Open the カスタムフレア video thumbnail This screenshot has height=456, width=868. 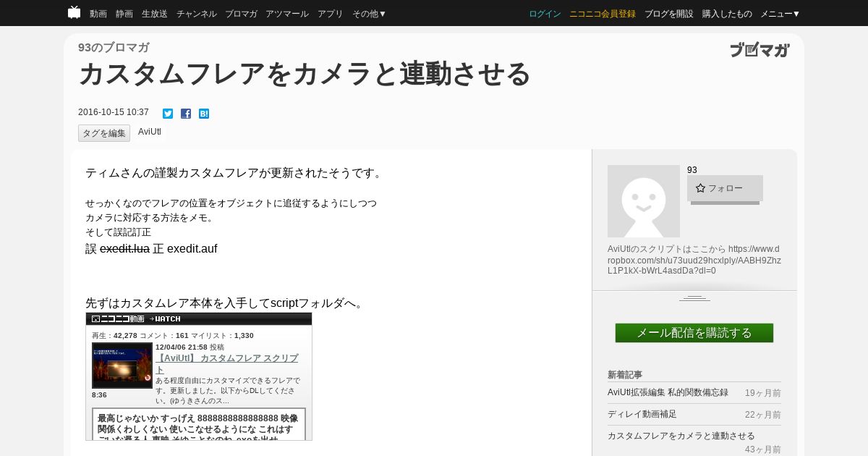[122, 366]
